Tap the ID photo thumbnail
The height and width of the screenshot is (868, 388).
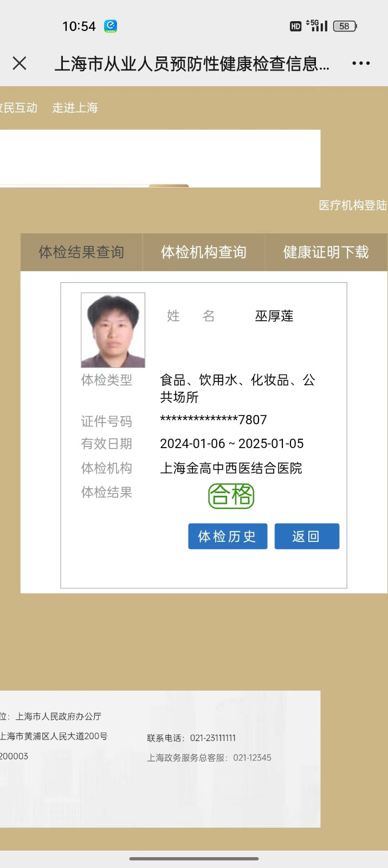tap(113, 330)
